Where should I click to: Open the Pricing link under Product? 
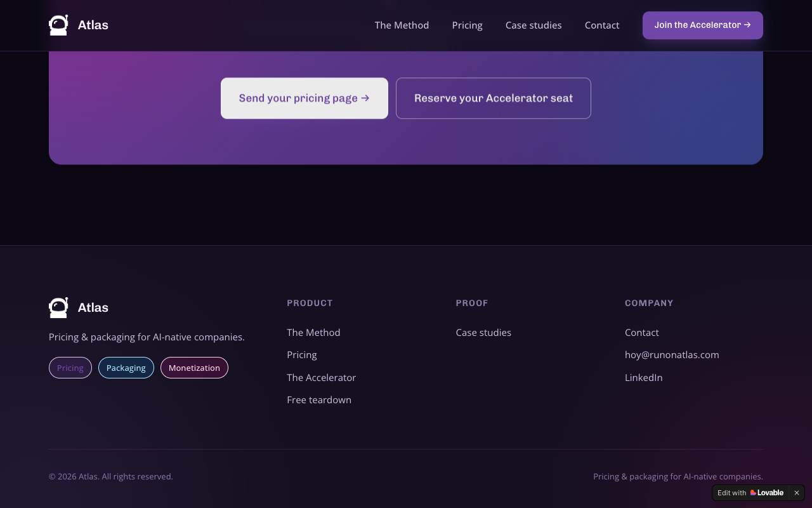[x=302, y=355]
